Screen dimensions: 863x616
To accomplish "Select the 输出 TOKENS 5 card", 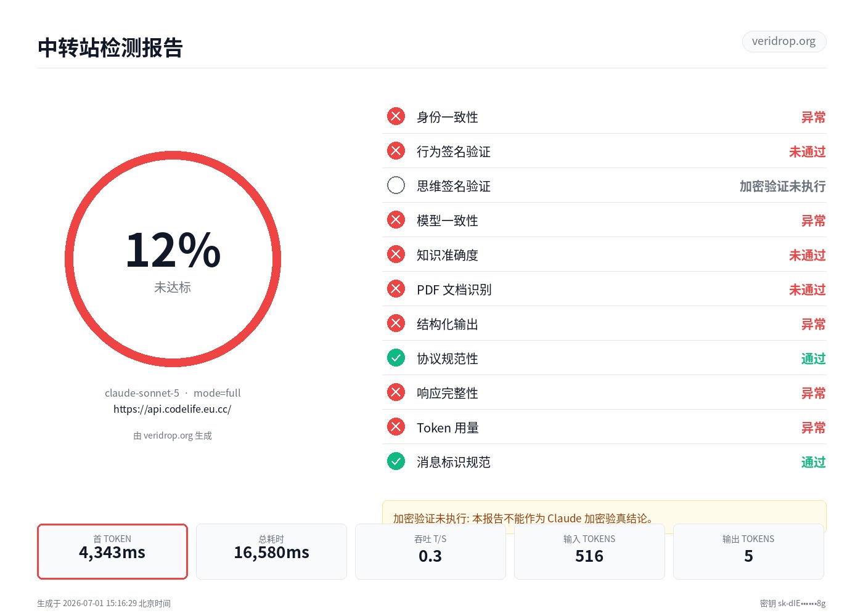I will click(748, 551).
